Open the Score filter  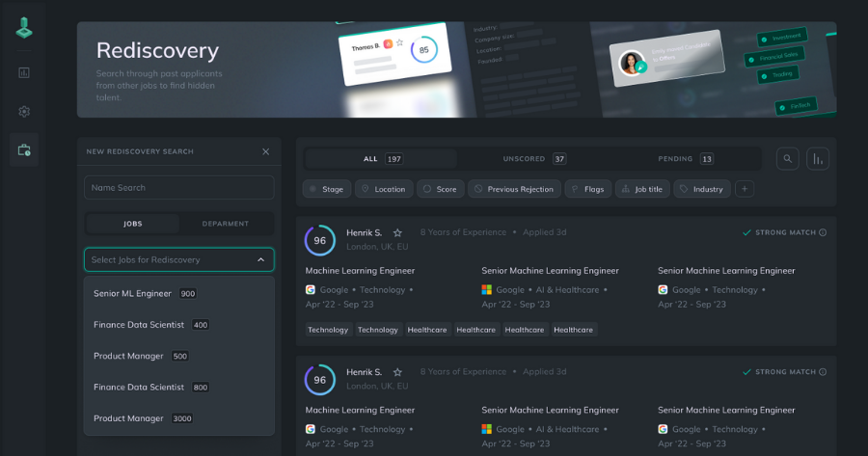tap(441, 189)
